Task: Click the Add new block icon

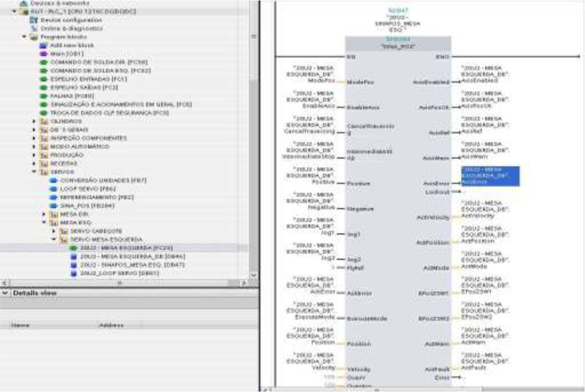Action: [x=43, y=45]
